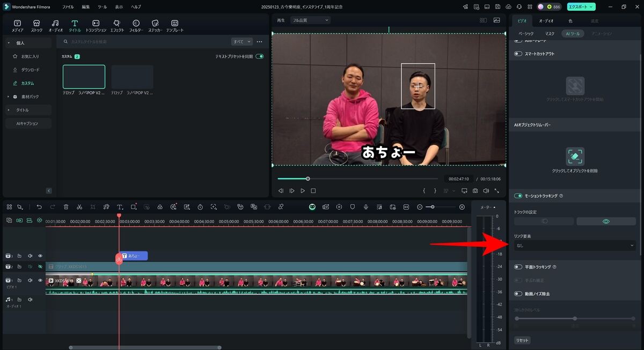Hide ビデオ 1 track with eye icon
The height and width of the screenshot is (350, 644).
pos(40,280)
